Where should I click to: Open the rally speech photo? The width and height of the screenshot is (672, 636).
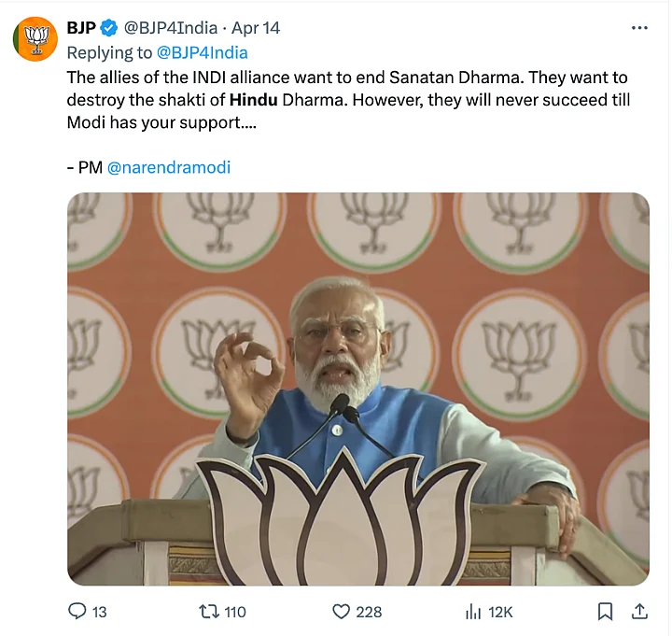coord(357,389)
